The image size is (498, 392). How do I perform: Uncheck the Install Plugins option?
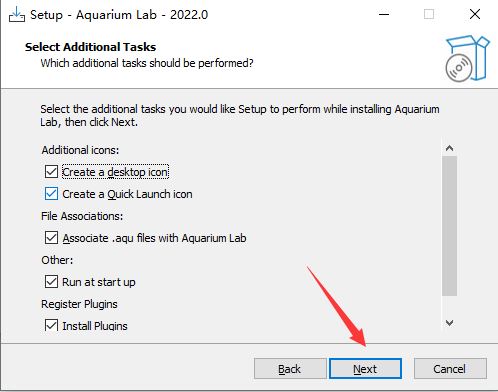[51, 325]
